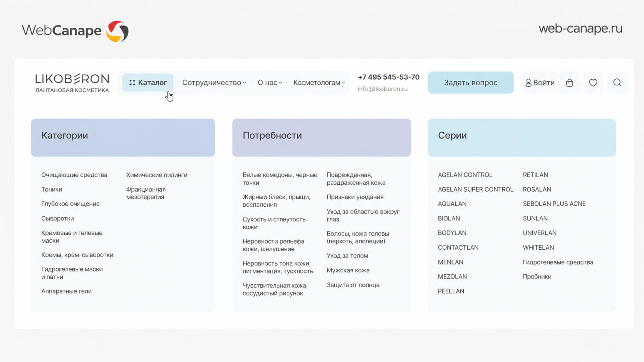644x362 pixels.
Task: Open the MEZOLAN series
Action: pos(453,277)
